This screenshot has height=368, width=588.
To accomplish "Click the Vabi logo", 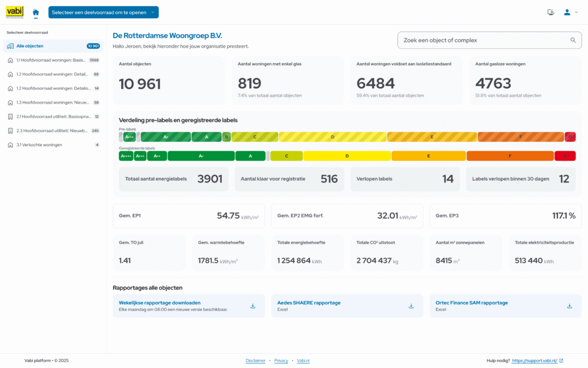I will (15, 12).
